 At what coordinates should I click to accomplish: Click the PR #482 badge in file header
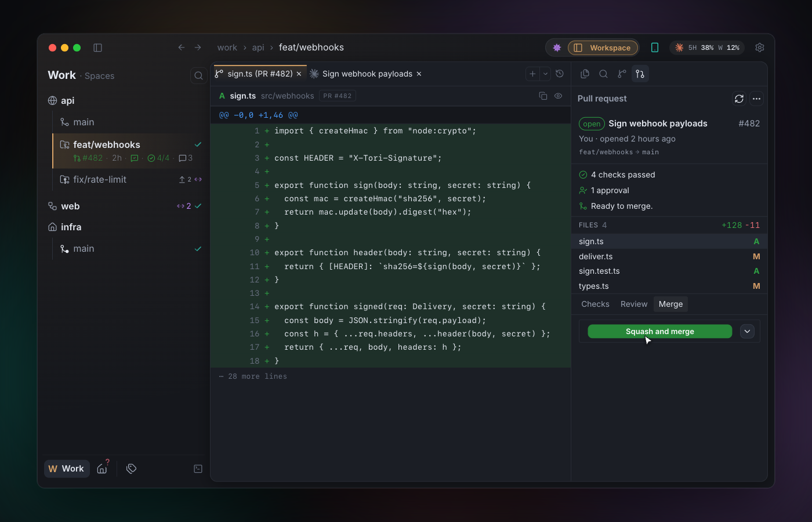tap(338, 96)
